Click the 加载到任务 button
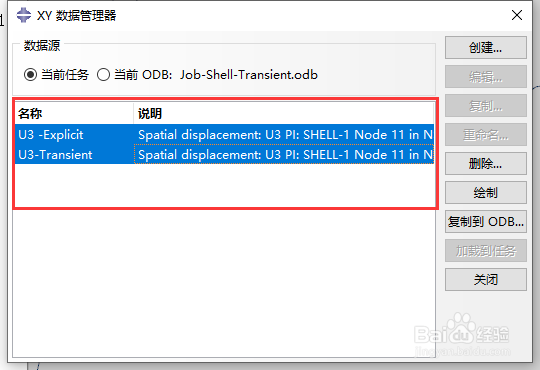The height and width of the screenshot is (370, 540). [486, 251]
